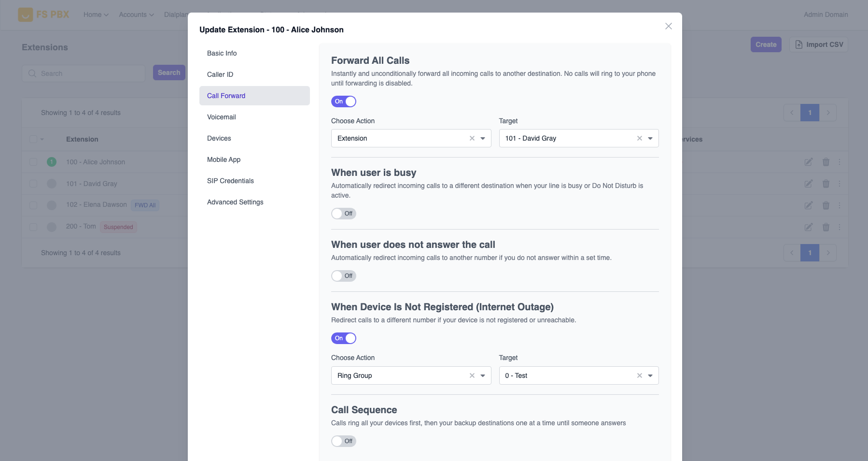
Task: Click the edit icon for extension 100 Alice Johnson
Action: tap(809, 162)
